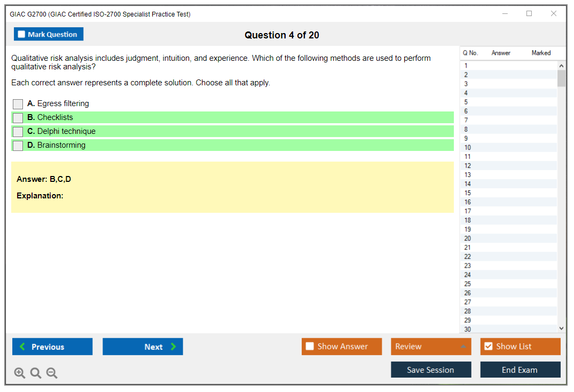Go to the Previous question
The width and height of the screenshot is (574, 392).
coord(52,347)
